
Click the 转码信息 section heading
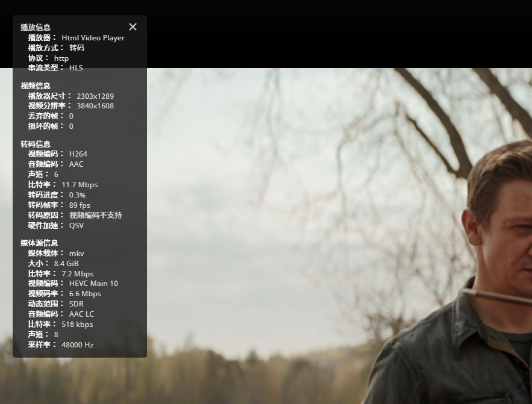pyautogui.click(x=36, y=144)
